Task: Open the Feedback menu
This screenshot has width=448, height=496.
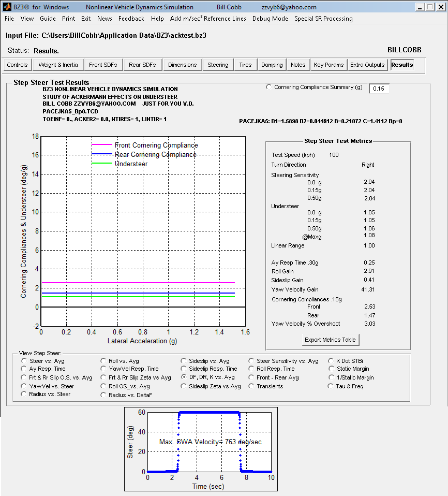Action: coord(131,19)
